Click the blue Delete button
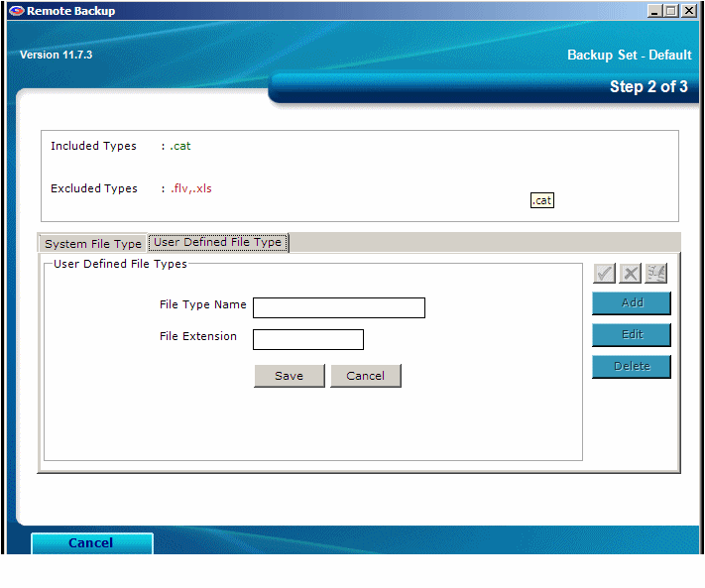The width and height of the screenshot is (705, 588). pos(632,366)
